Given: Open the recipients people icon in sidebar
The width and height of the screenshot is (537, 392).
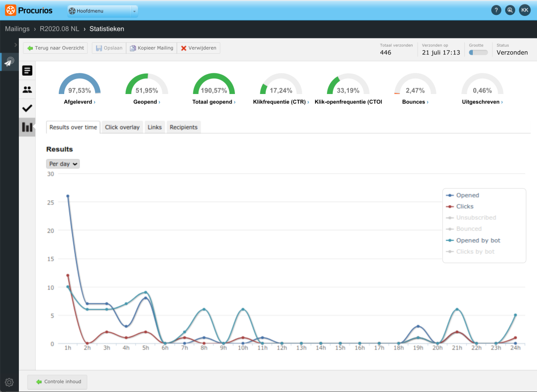Looking at the screenshot, I should pyautogui.click(x=27, y=90).
